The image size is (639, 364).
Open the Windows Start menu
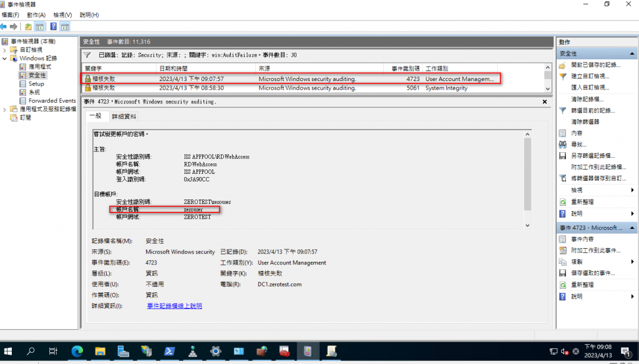[7, 352]
